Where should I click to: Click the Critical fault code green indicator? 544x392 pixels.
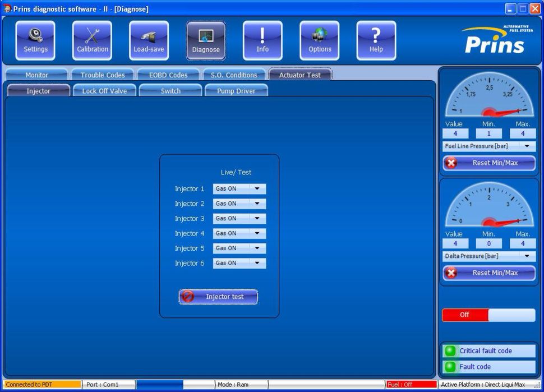(450, 351)
